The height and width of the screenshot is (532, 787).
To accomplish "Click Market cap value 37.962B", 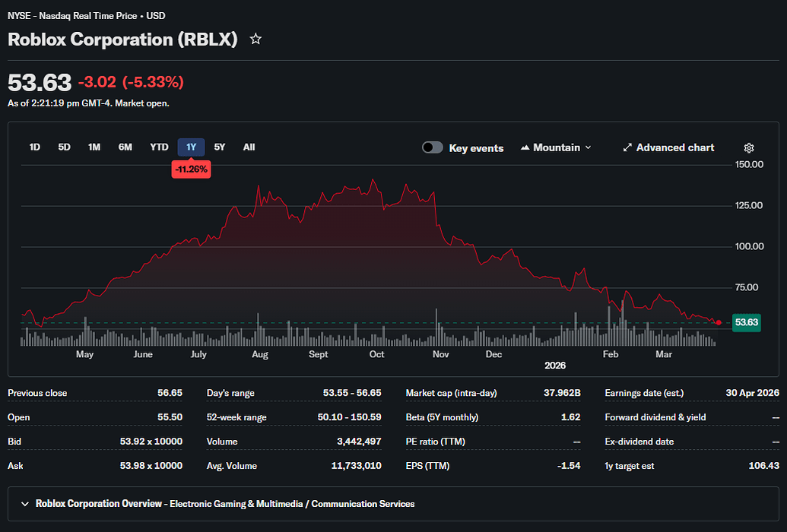I will click(x=562, y=393).
